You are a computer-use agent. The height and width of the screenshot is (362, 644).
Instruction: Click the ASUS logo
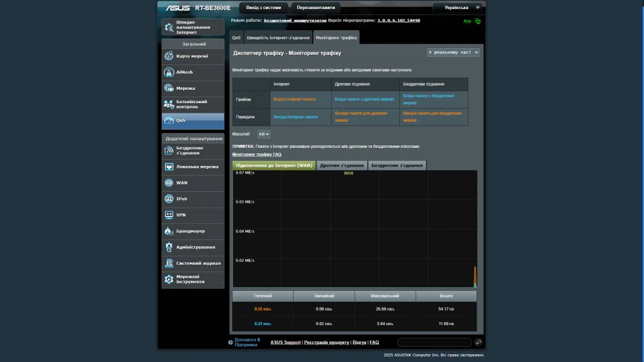point(178,8)
